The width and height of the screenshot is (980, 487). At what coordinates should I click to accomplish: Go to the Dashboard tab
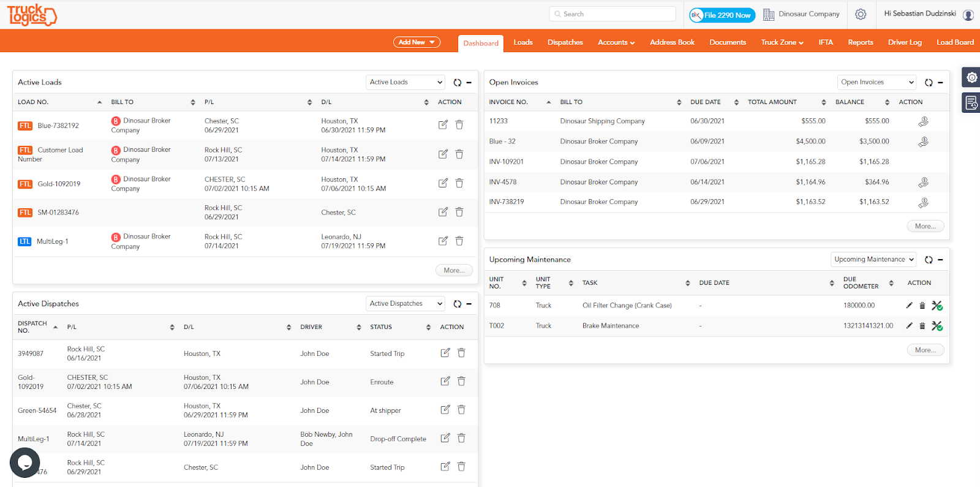(481, 43)
